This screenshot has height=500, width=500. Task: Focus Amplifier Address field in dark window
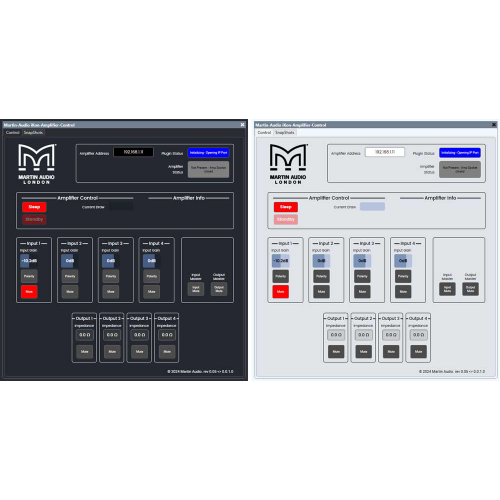click(133, 152)
